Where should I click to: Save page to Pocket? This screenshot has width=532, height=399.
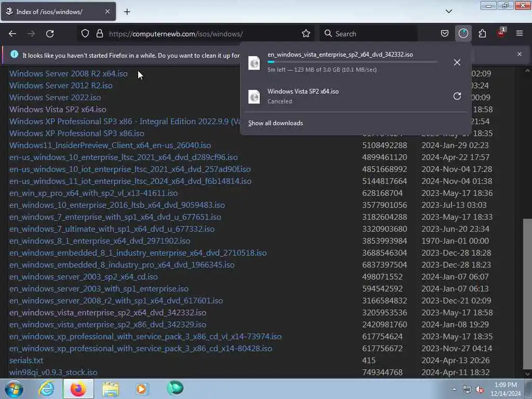coord(445,34)
